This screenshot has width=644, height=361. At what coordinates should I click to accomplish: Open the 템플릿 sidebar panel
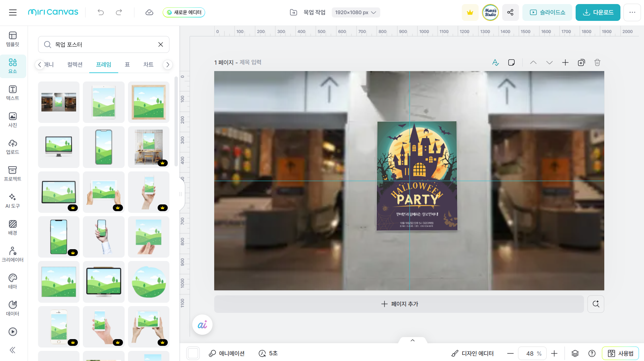tap(13, 39)
